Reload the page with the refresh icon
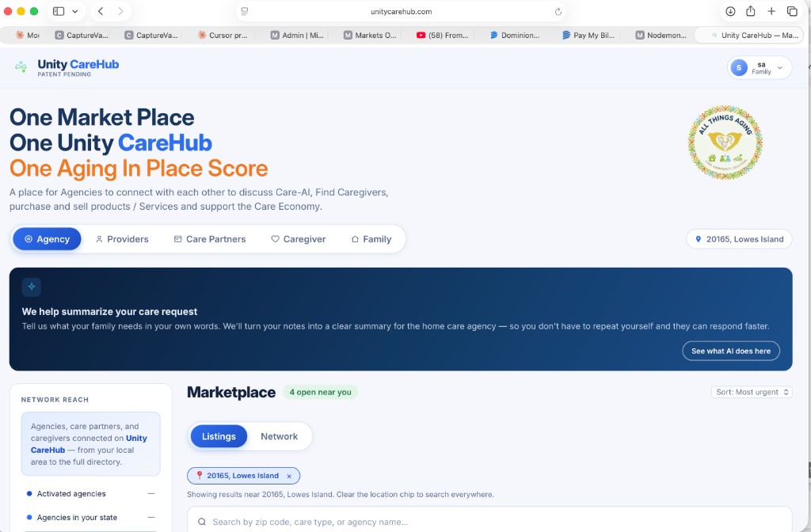 click(x=558, y=11)
